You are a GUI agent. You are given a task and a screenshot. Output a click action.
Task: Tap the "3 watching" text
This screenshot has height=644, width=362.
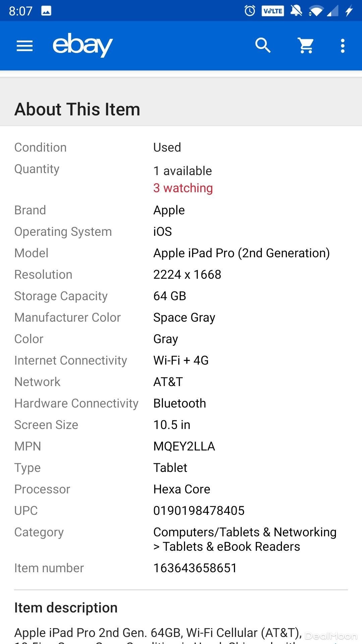pyautogui.click(x=183, y=188)
